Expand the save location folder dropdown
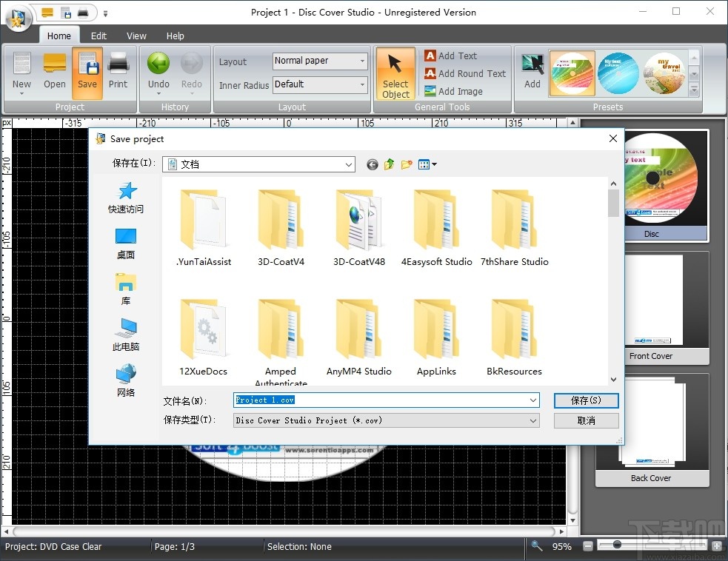Viewport: 728px width, 561px height. pyautogui.click(x=348, y=164)
